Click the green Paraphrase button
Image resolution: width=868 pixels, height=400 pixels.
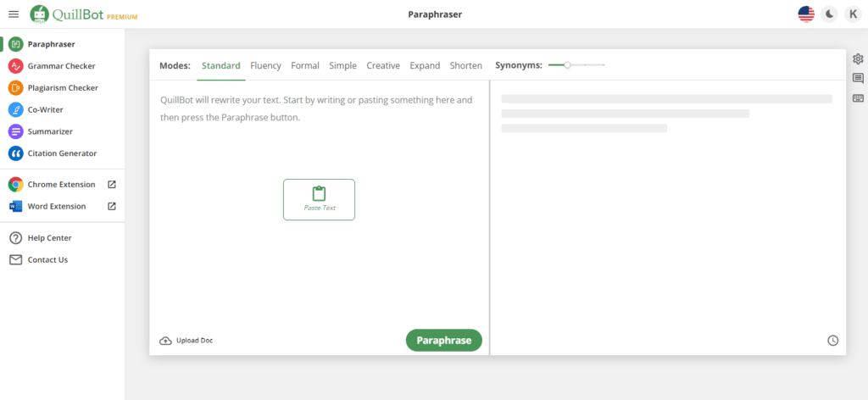pos(444,340)
